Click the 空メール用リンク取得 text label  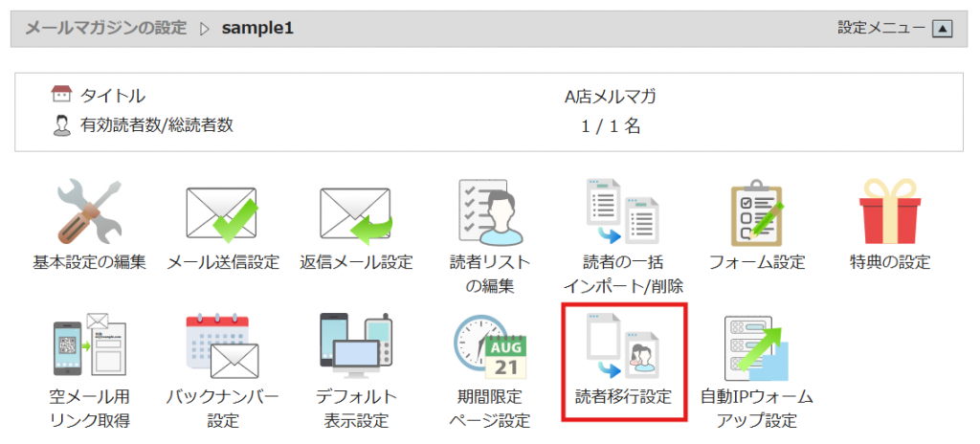(89, 409)
